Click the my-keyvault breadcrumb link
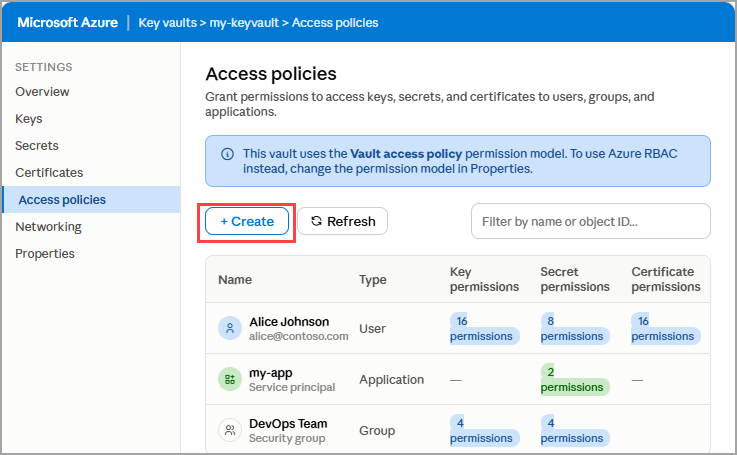Image resolution: width=737 pixels, height=455 pixels. 244,23
